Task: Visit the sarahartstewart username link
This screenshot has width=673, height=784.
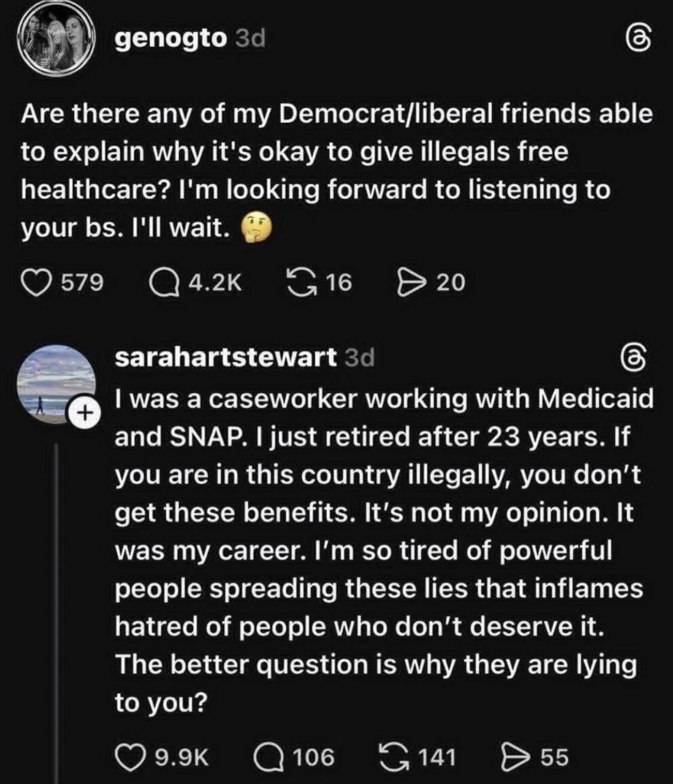Action: tap(224, 358)
